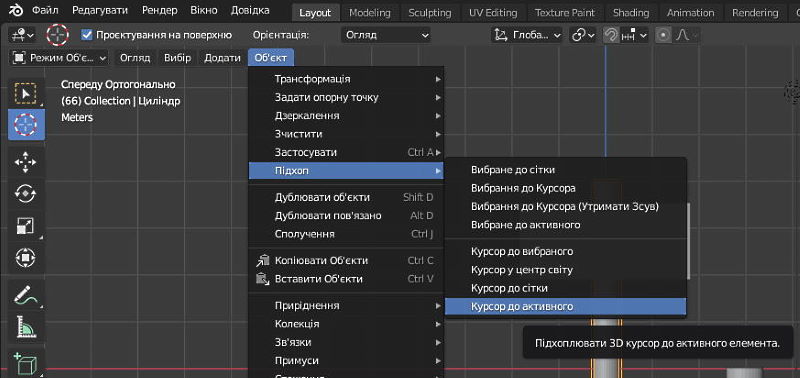
Task: Select the 3D Cursor tool
Action: coord(26,124)
